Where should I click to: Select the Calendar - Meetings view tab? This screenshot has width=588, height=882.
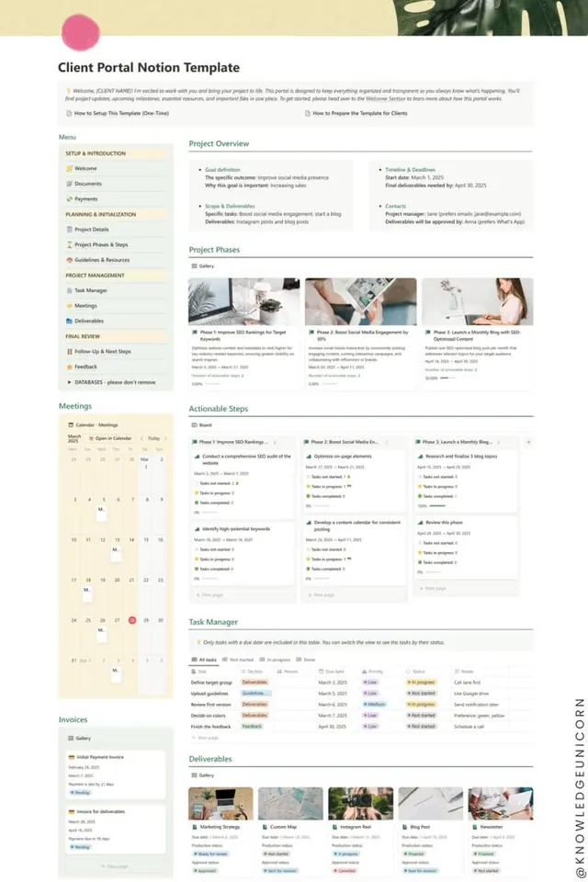[x=93, y=424]
